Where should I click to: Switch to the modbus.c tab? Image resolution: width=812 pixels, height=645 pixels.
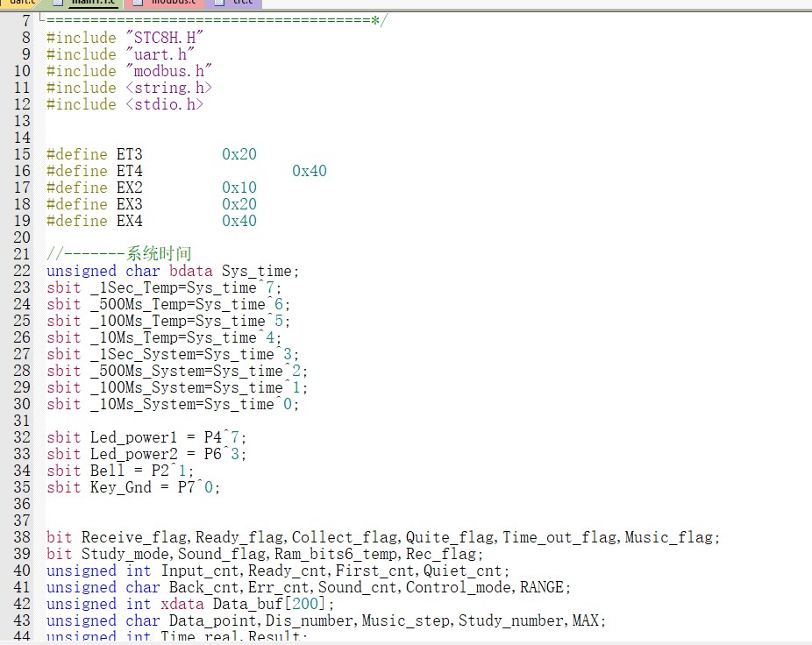click(173, 3)
